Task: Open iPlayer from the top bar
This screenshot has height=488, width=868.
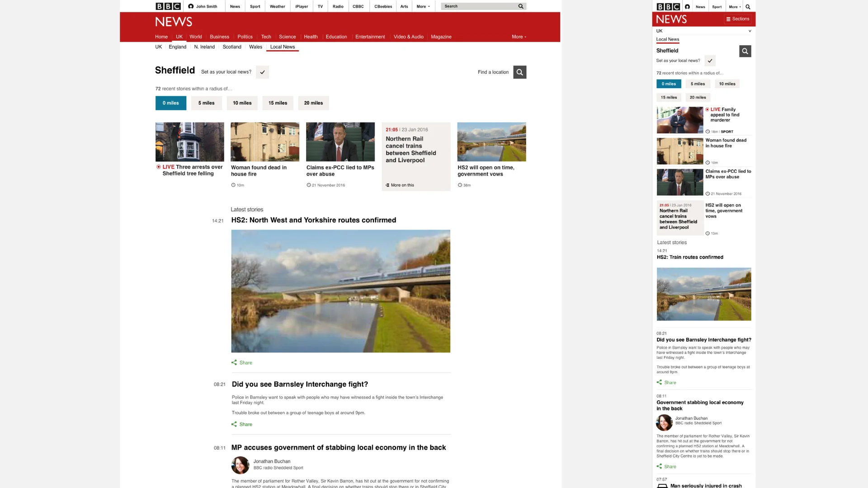Action: 302,6
